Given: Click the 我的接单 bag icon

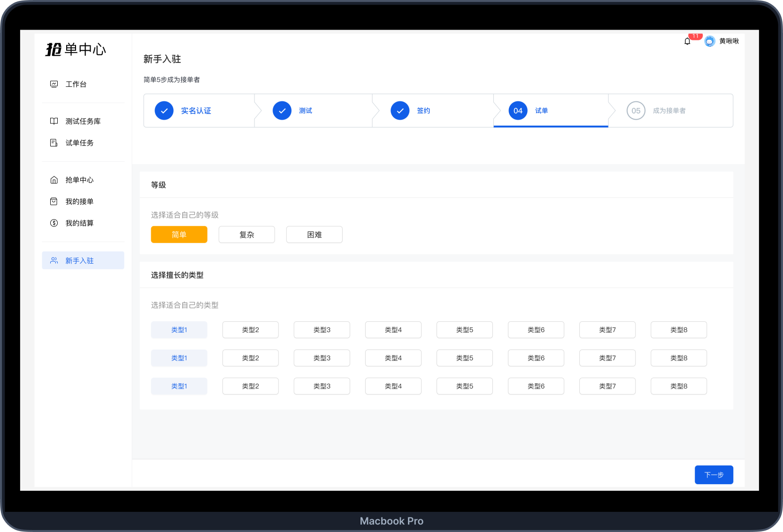Looking at the screenshot, I should 54,201.
